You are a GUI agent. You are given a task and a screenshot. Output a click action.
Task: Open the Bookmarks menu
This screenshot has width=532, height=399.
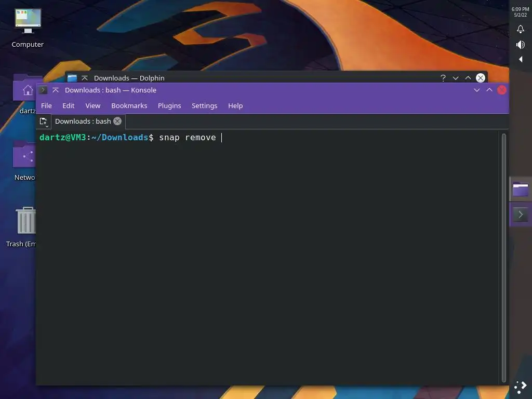tap(129, 105)
